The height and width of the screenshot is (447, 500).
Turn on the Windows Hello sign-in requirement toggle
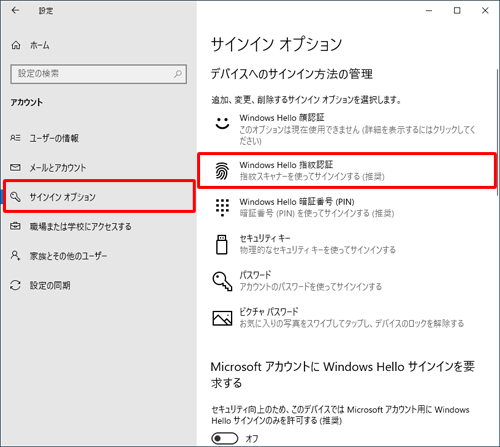click(225, 438)
